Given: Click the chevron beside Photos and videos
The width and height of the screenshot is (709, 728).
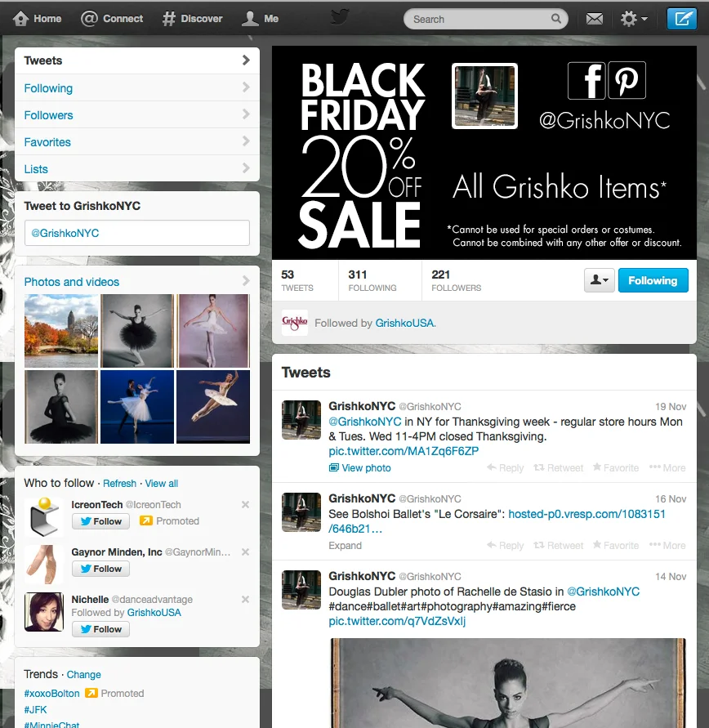Looking at the screenshot, I should (246, 281).
